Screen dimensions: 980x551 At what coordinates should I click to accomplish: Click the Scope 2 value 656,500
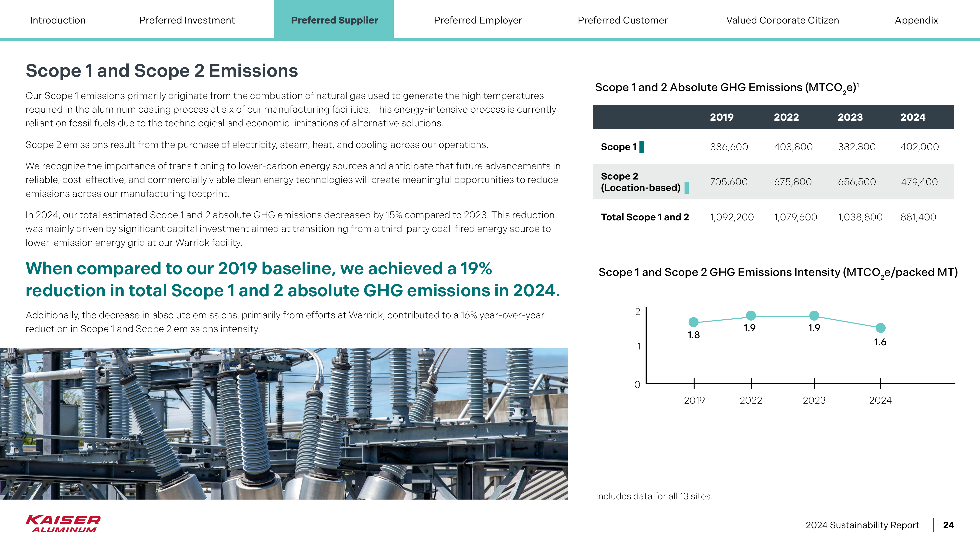coord(857,182)
